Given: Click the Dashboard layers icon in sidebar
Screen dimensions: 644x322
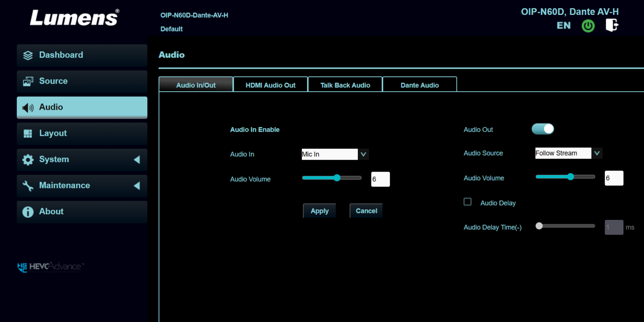Looking at the screenshot, I should [x=28, y=55].
